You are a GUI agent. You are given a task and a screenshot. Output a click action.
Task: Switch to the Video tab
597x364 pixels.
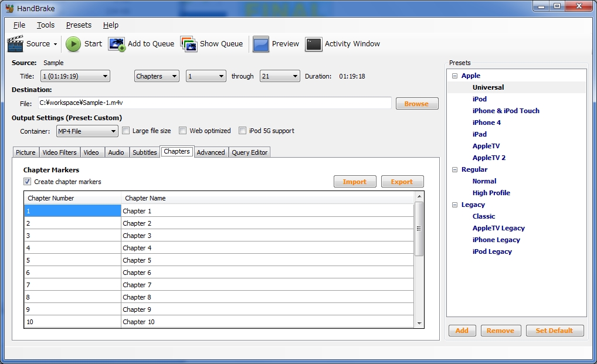pos(91,152)
